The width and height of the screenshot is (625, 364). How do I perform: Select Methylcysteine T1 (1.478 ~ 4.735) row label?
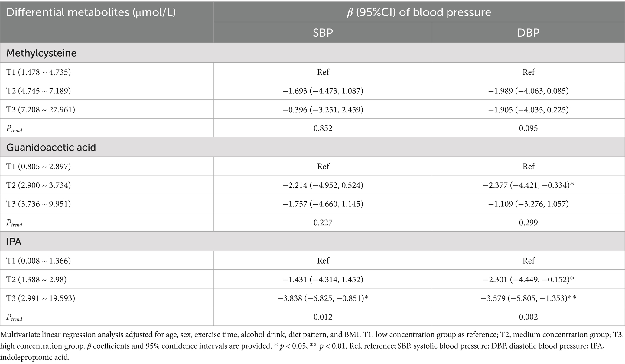(39, 72)
